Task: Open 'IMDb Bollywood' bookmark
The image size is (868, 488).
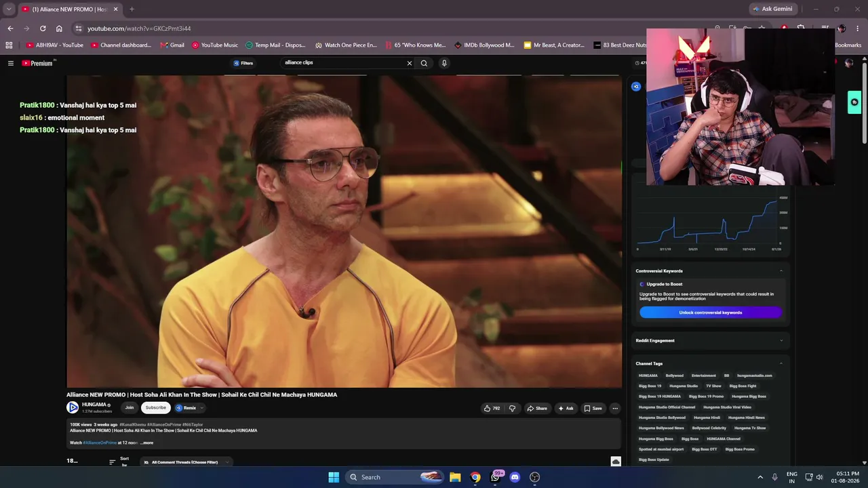Action: pyautogui.click(x=484, y=45)
